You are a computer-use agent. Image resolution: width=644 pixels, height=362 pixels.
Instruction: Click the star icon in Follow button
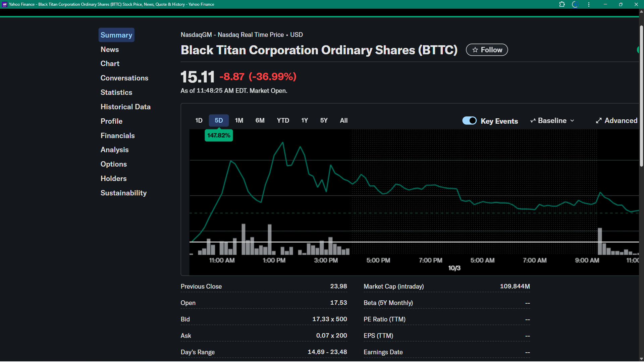tap(475, 50)
